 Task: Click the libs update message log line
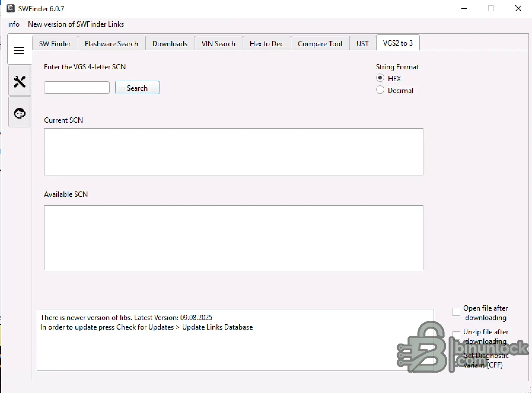tap(126, 318)
